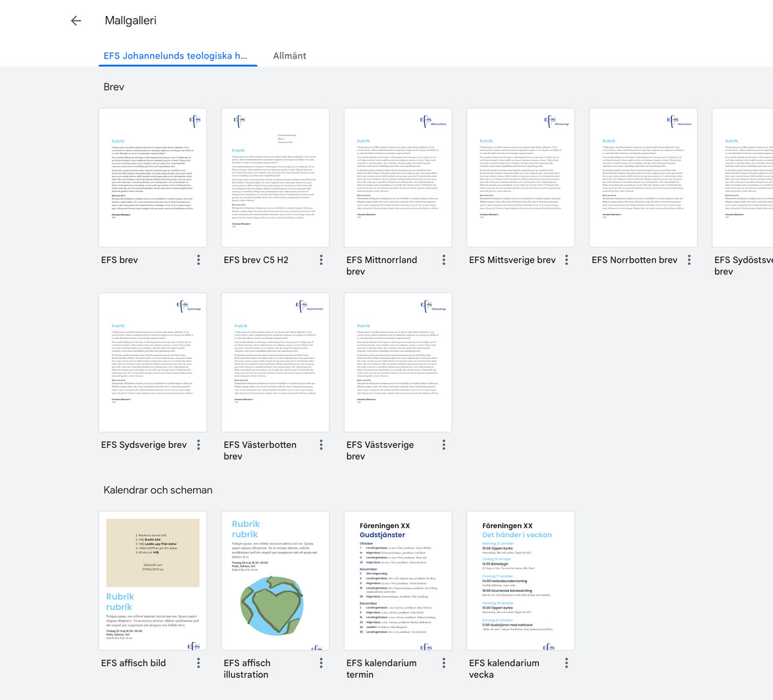773x700 pixels.
Task: Open three-dot menu for EFS kalendarium vecka
Action: click(566, 663)
